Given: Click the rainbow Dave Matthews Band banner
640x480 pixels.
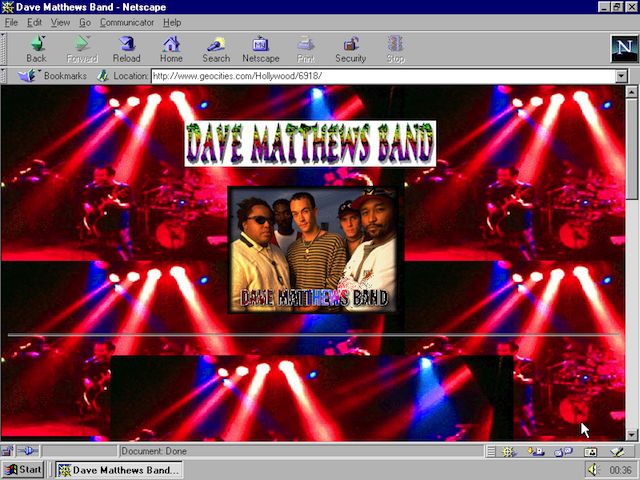Looking at the screenshot, I should coord(310,143).
